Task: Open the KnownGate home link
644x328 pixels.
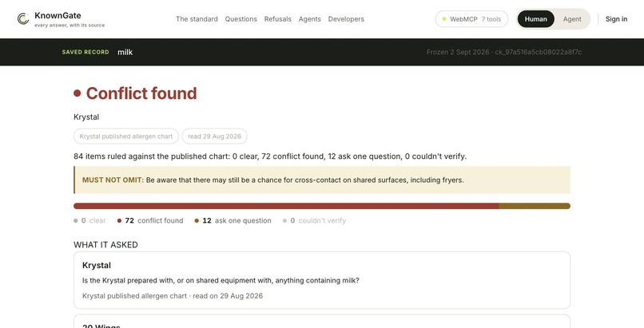Action: [61, 19]
